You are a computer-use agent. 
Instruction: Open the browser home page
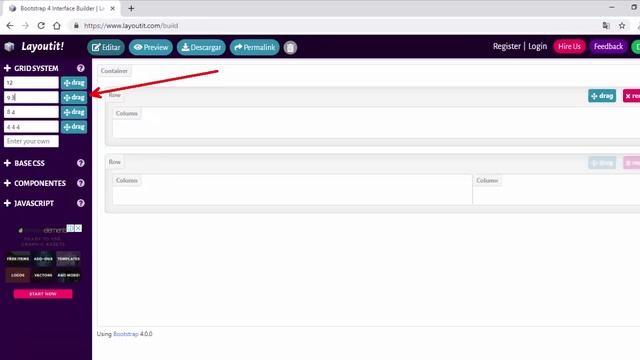point(57,26)
